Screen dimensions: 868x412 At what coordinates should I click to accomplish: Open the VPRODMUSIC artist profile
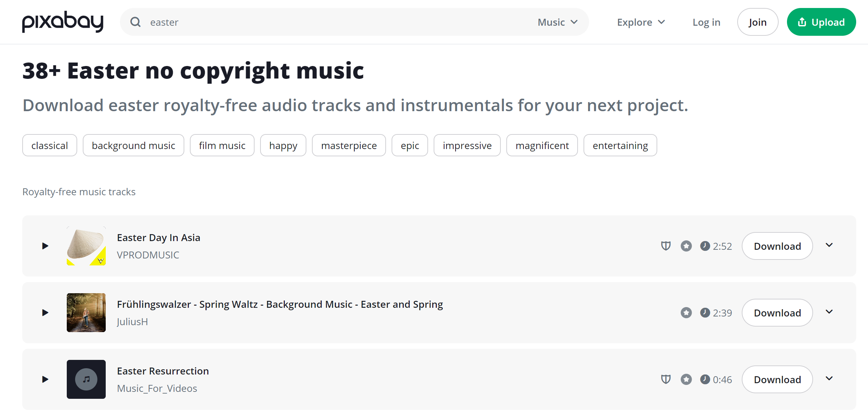coord(148,255)
